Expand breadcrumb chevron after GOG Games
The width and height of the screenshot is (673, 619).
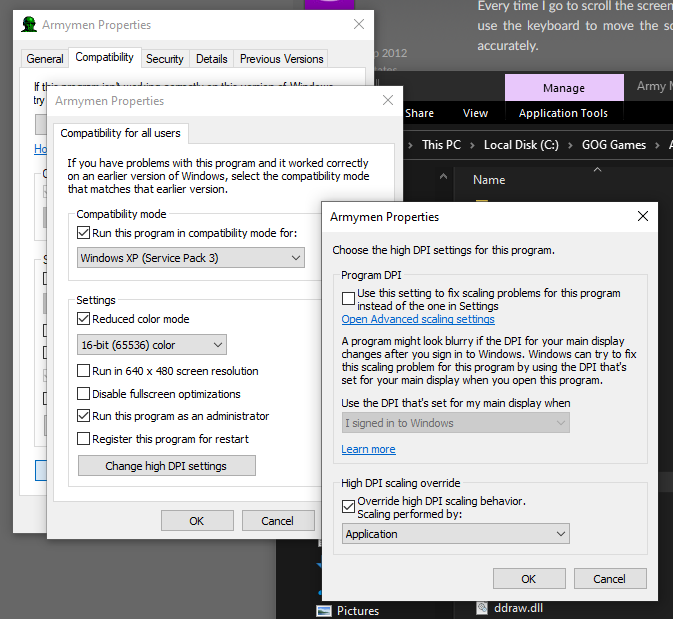tap(657, 145)
